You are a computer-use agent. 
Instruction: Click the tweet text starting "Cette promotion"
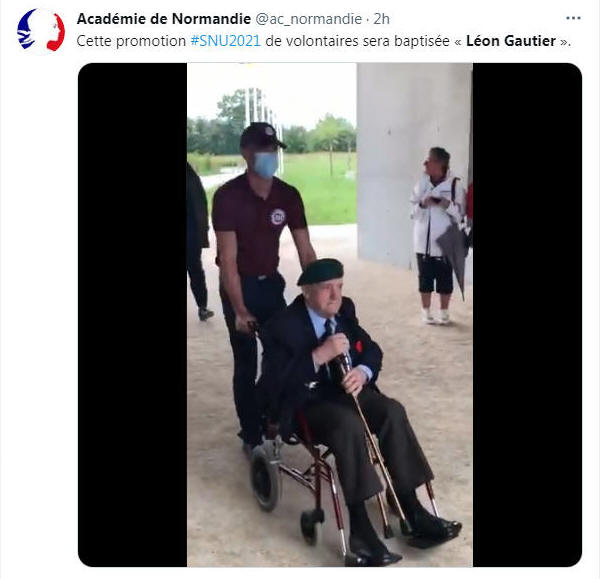(x=323, y=41)
